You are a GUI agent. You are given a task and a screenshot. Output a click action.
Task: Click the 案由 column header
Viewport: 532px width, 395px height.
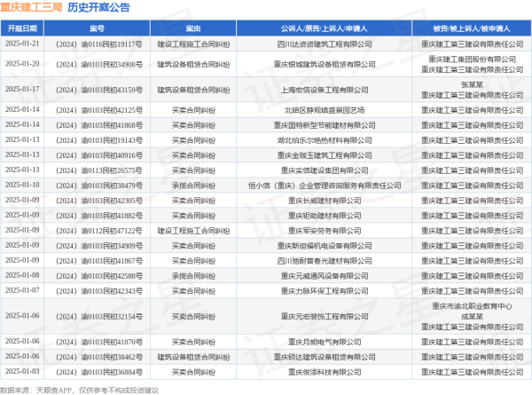point(193,28)
